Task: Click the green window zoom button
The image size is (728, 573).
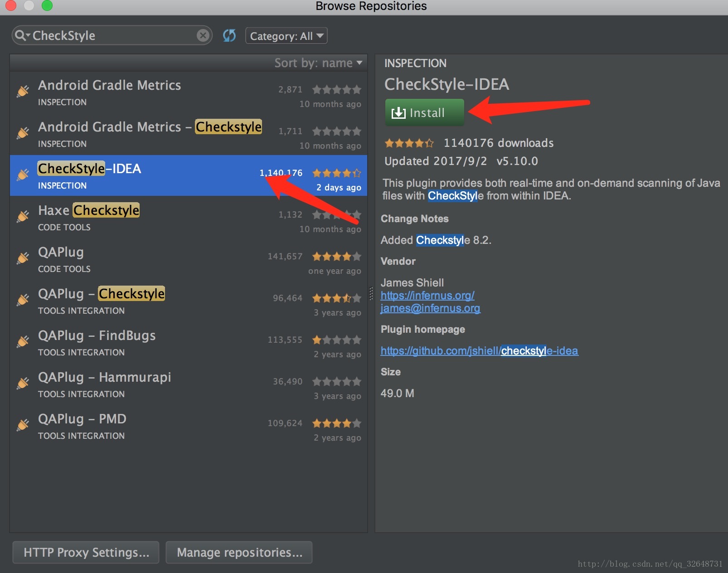Action: [47, 5]
